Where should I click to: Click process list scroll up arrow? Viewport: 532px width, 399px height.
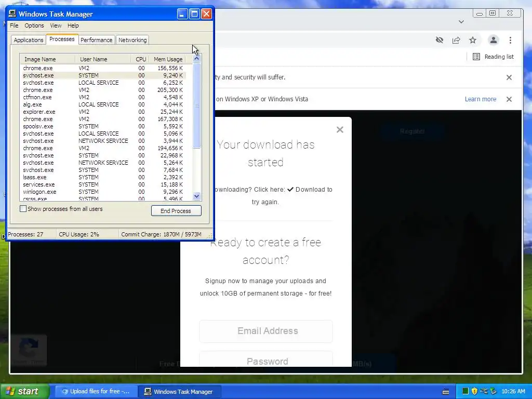[x=196, y=58]
